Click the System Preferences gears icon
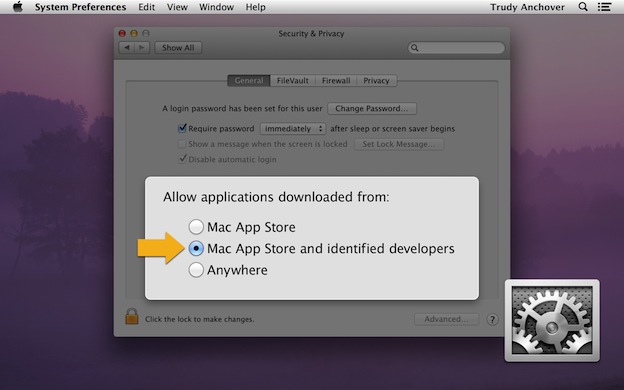The width and height of the screenshot is (624, 390). (552, 320)
